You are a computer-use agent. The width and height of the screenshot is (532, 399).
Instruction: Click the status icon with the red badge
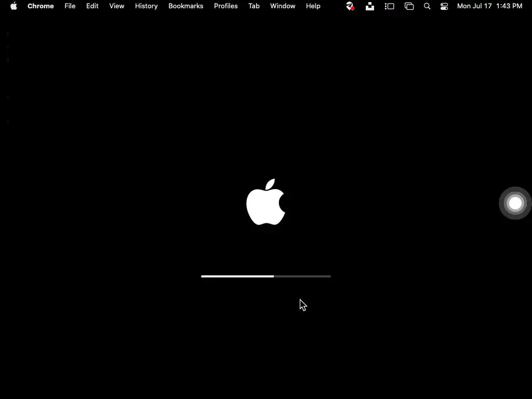coord(350,6)
